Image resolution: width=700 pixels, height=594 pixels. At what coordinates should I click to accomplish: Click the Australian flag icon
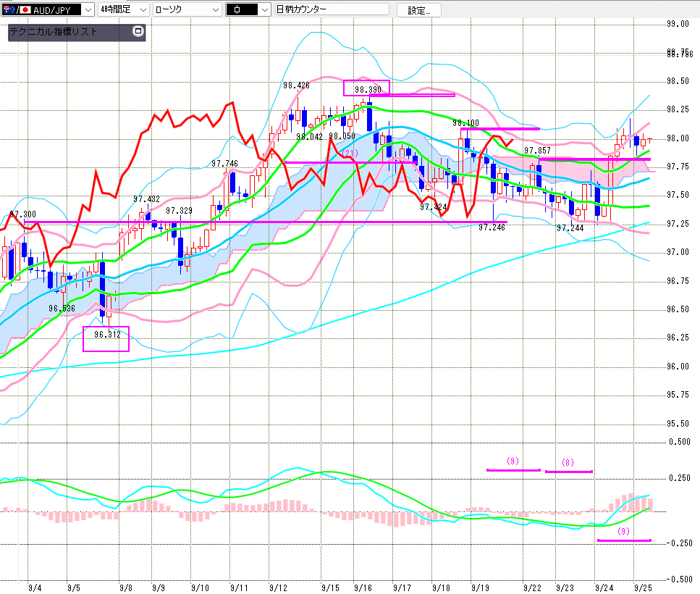8,9
